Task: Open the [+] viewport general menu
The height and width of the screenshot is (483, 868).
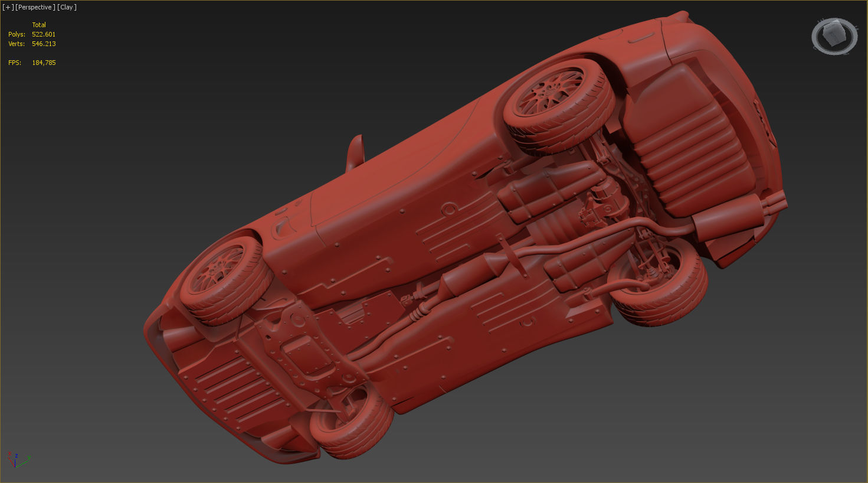Action: (8, 7)
